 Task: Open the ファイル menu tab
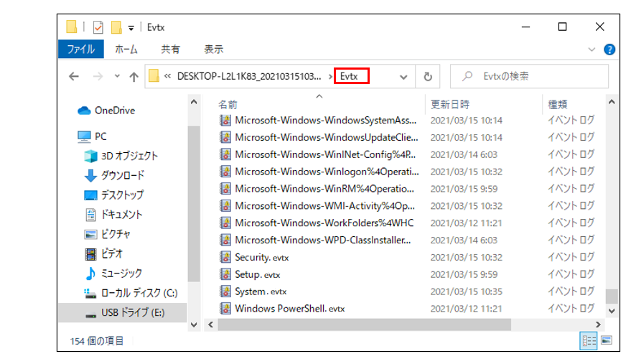pos(81,49)
